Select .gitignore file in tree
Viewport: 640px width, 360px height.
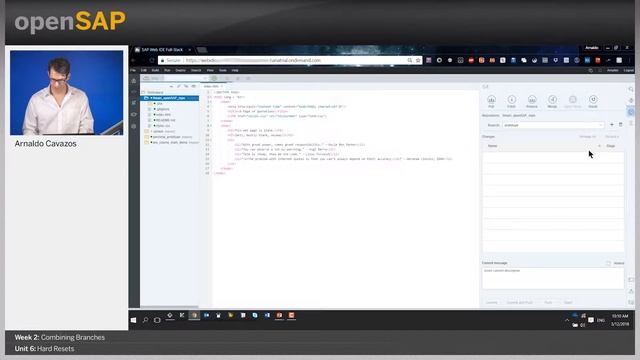163,109
